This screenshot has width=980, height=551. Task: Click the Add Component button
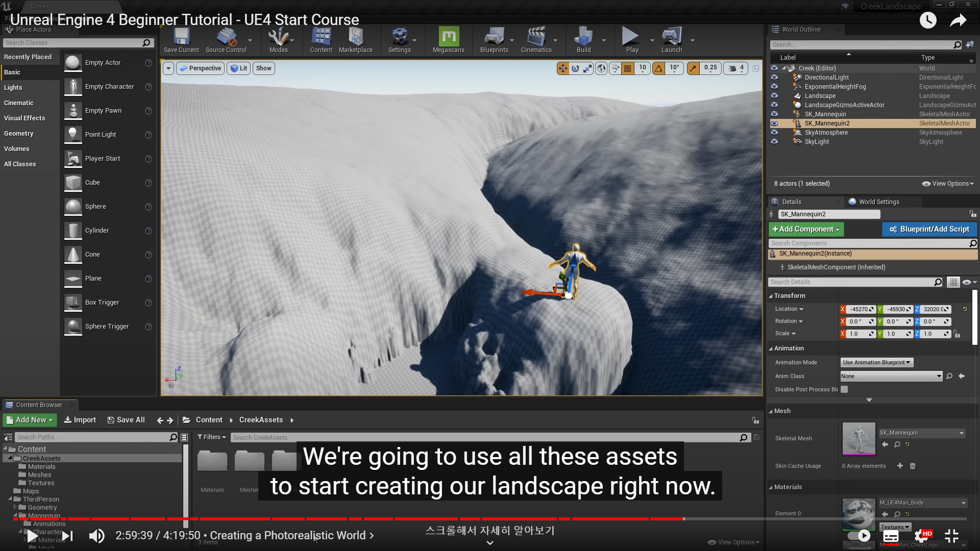(x=806, y=230)
